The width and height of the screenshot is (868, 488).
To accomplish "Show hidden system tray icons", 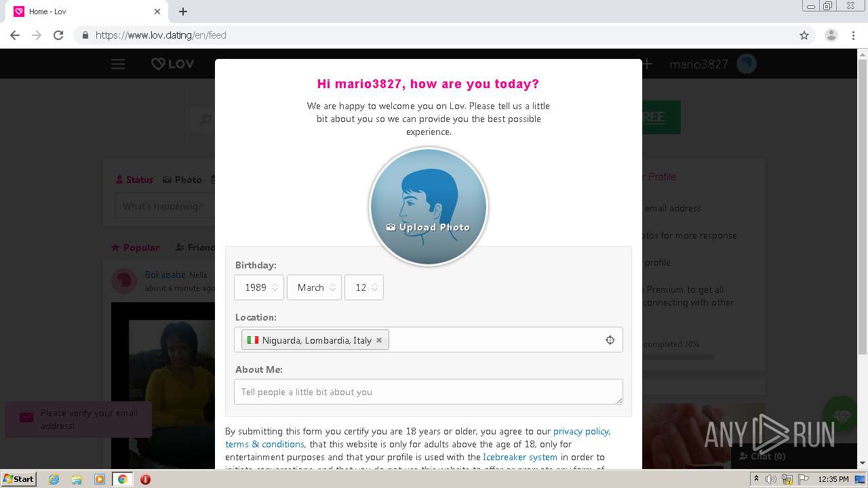I will 756,479.
